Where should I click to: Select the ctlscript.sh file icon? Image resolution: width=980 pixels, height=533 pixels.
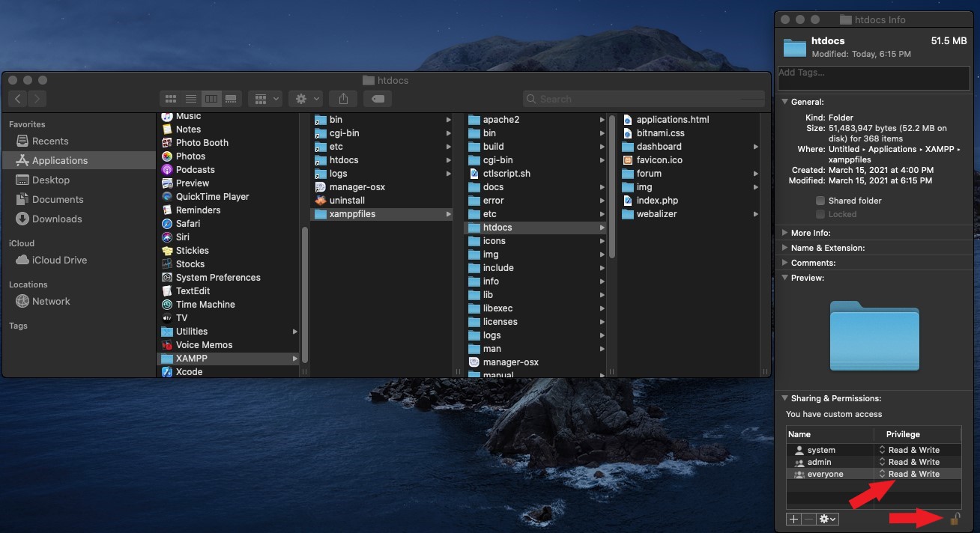pos(474,173)
